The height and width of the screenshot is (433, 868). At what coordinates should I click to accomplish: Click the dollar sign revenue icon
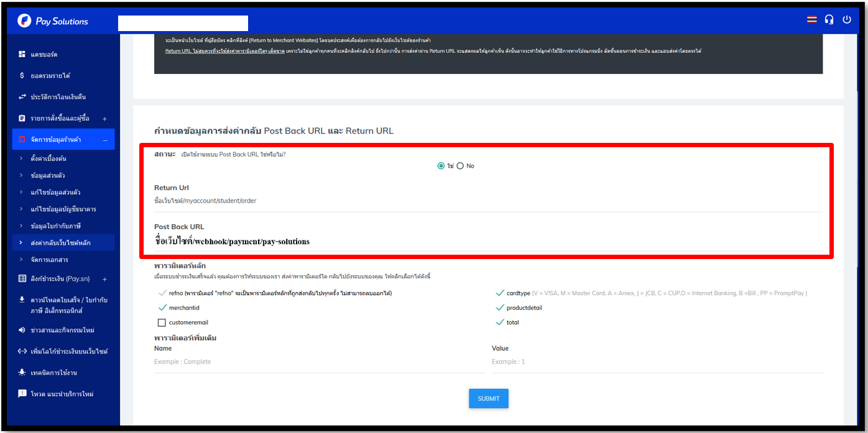(x=22, y=76)
